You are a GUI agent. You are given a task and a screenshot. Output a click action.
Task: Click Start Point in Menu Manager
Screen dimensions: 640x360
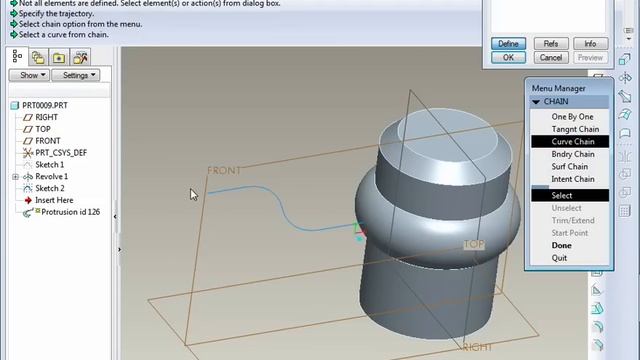click(570, 233)
